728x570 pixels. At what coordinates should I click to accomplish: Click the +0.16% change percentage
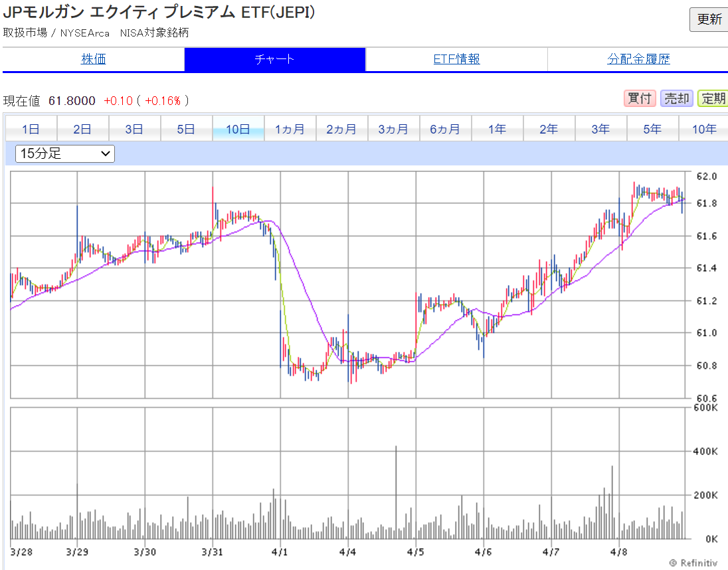(x=163, y=101)
